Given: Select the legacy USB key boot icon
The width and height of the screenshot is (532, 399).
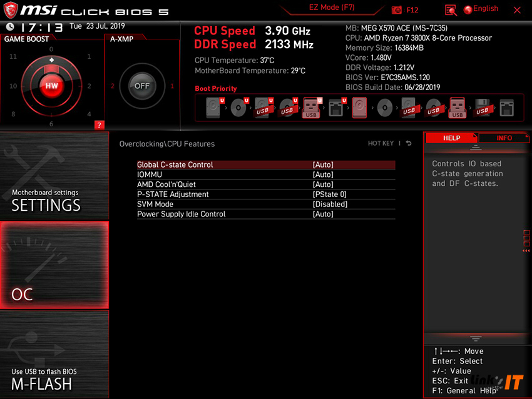Looking at the screenshot, I should pos(458,108).
